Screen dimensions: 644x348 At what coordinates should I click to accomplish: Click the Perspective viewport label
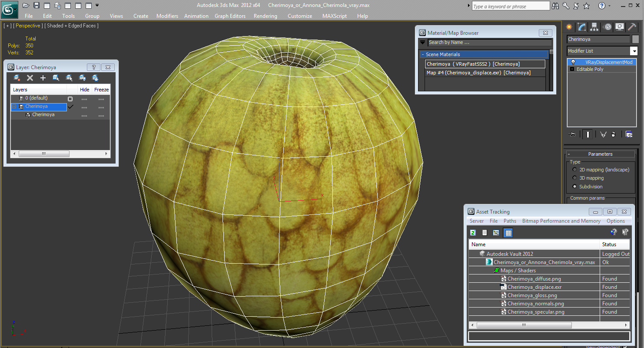28,26
